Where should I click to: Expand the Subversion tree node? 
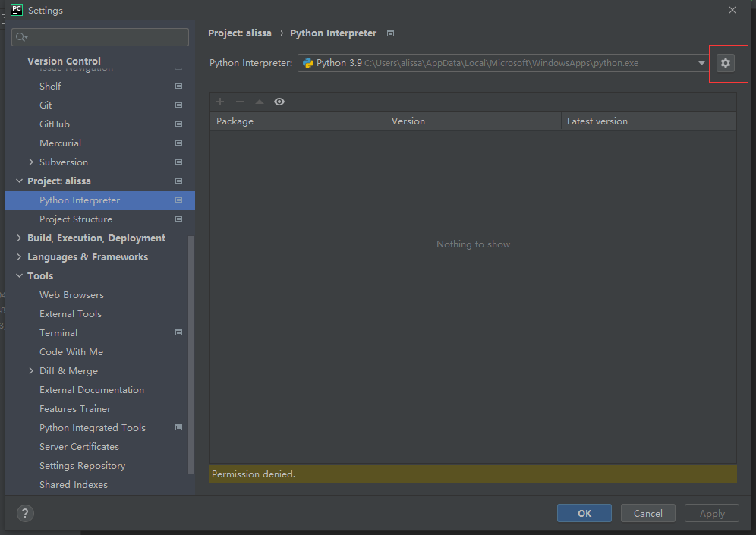click(x=31, y=162)
